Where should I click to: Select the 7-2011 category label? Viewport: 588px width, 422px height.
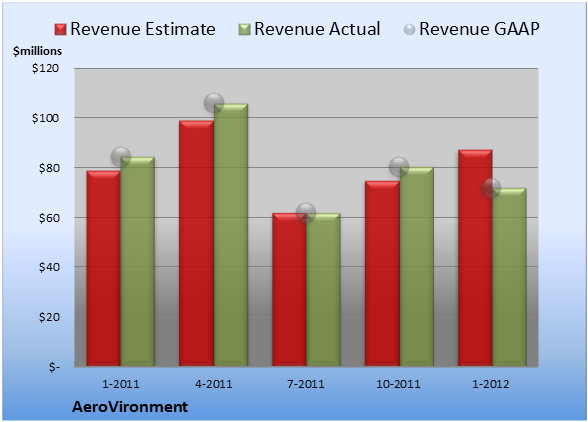[x=306, y=384]
